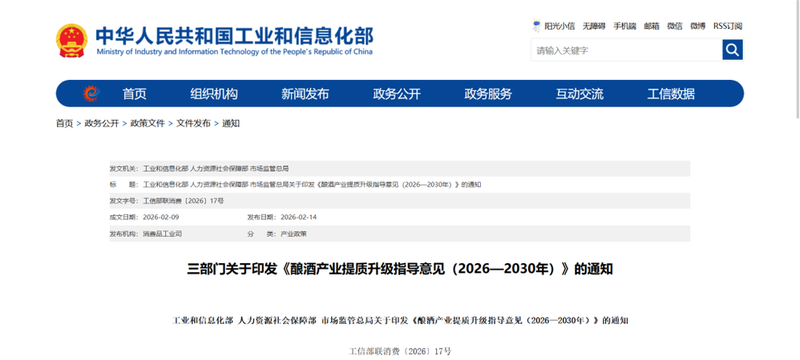800x360 pixels.
Task: Click the English ministry name subtitle
Action: 234,52
